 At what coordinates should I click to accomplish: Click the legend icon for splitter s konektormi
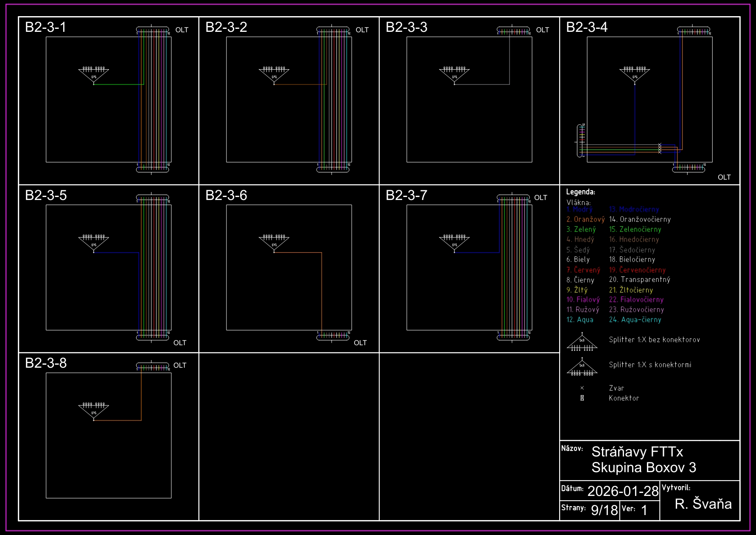(582, 367)
